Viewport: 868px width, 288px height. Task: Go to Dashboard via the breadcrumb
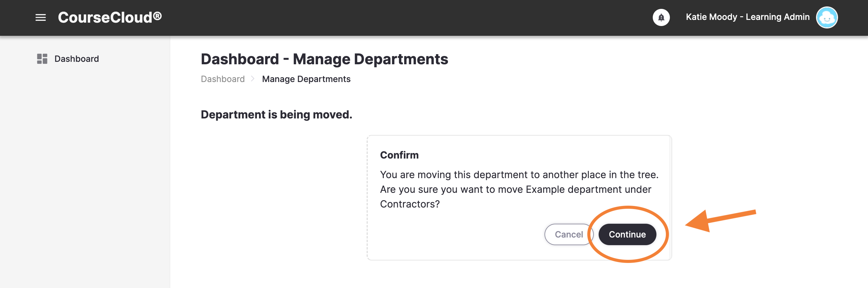pyautogui.click(x=223, y=79)
